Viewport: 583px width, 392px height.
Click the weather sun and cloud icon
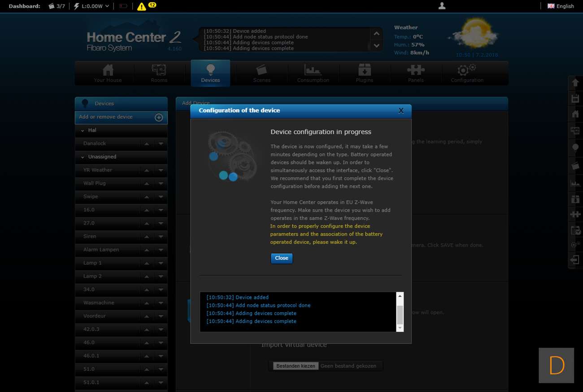pyautogui.click(x=474, y=35)
